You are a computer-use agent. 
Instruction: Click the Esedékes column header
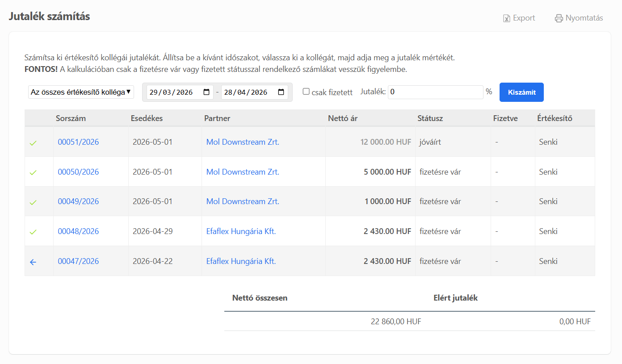click(x=147, y=118)
